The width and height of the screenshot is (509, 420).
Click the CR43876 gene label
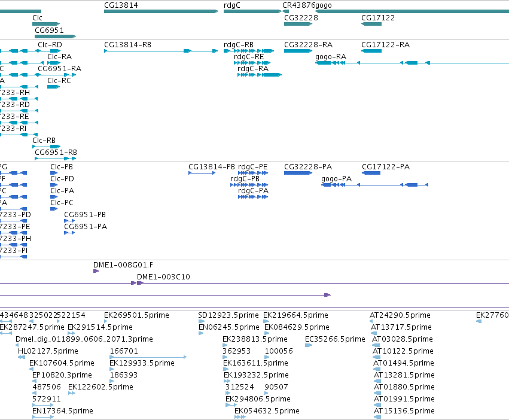[298, 5]
